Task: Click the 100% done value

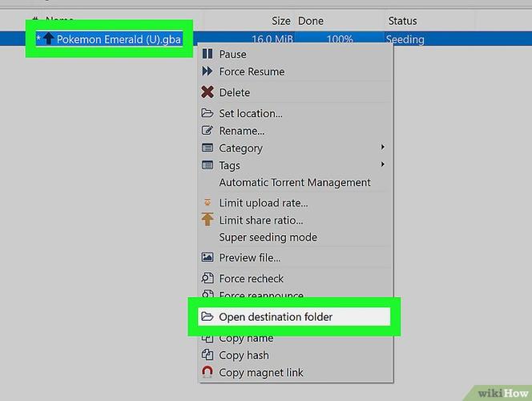Action: [x=340, y=39]
